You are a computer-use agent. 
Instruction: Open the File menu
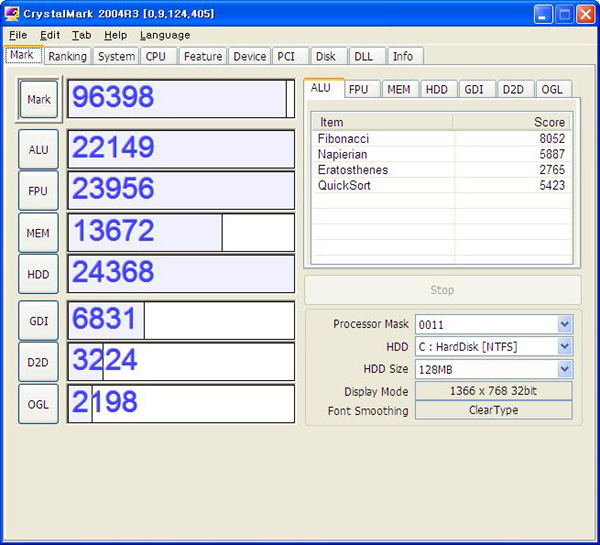(18, 35)
